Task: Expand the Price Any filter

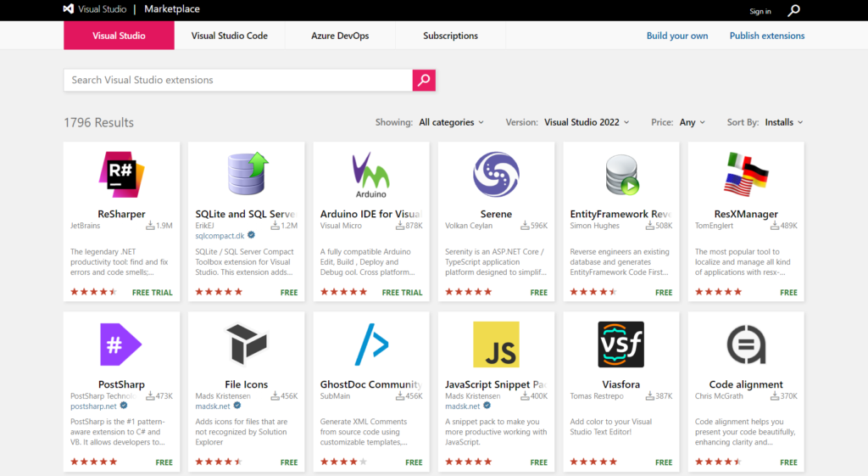Action: tap(692, 122)
